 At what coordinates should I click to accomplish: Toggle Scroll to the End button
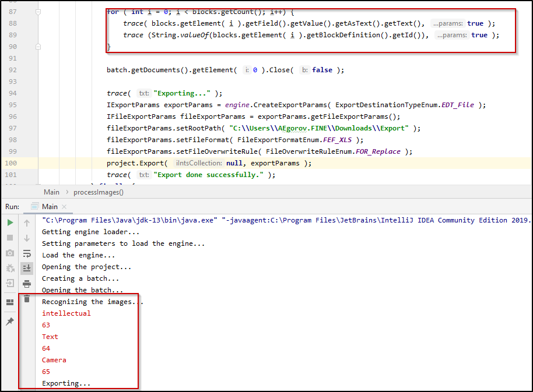point(27,268)
